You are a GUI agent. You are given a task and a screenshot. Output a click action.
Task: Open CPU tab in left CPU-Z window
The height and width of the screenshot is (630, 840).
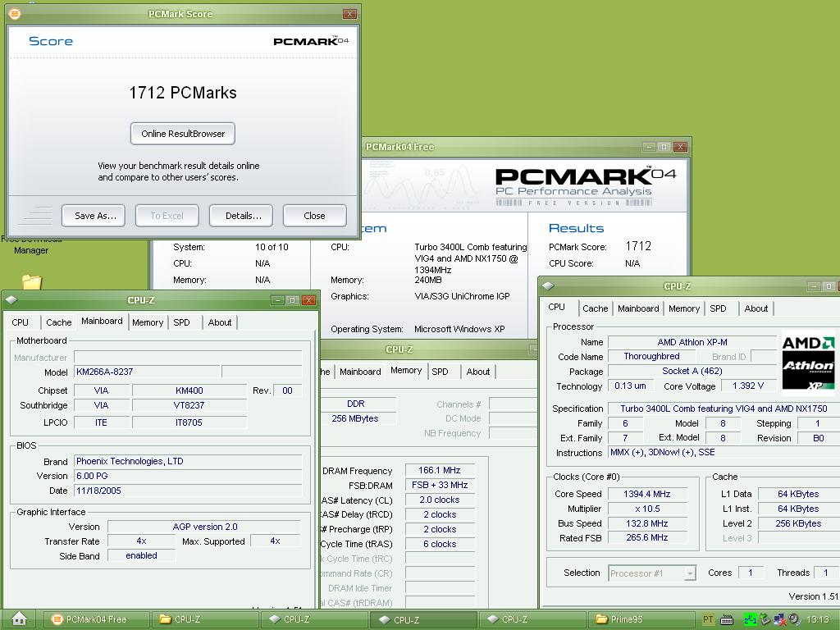pyautogui.click(x=21, y=322)
